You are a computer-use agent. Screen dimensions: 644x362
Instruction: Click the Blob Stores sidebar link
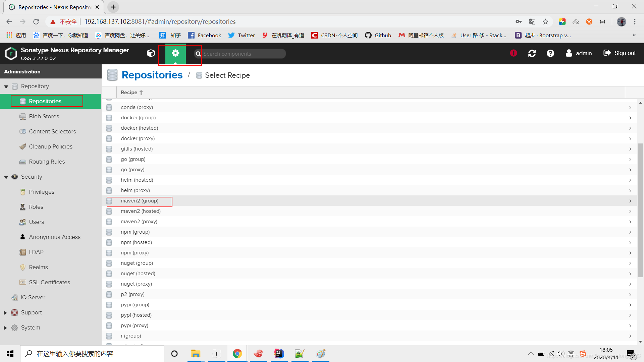point(44,116)
